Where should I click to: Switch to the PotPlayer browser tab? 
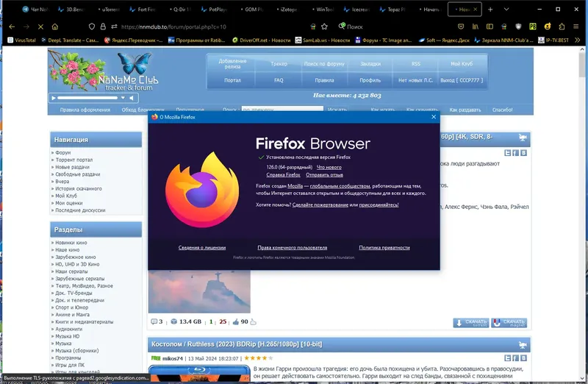click(214, 10)
